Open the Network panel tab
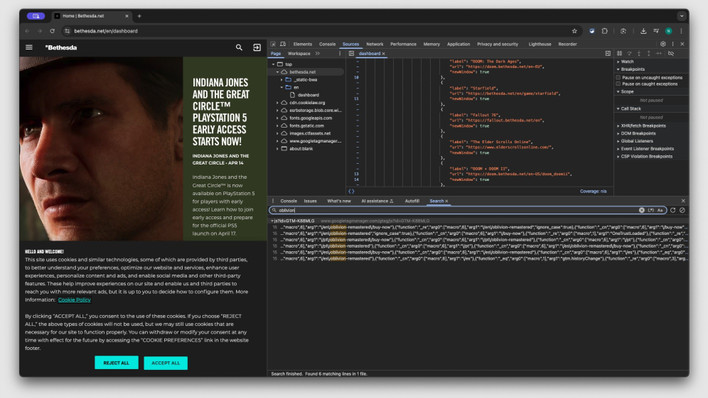Image resolution: width=708 pixels, height=398 pixels. [375, 44]
